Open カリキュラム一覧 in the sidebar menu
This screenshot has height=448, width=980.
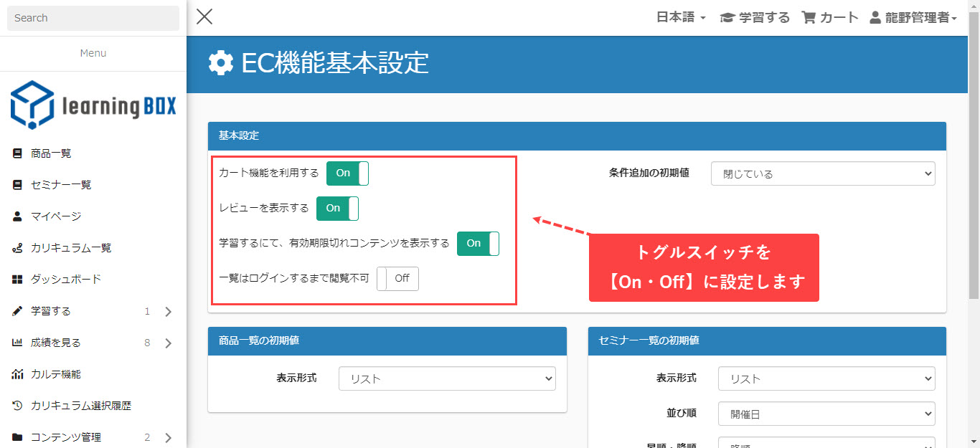click(x=71, y=248)
